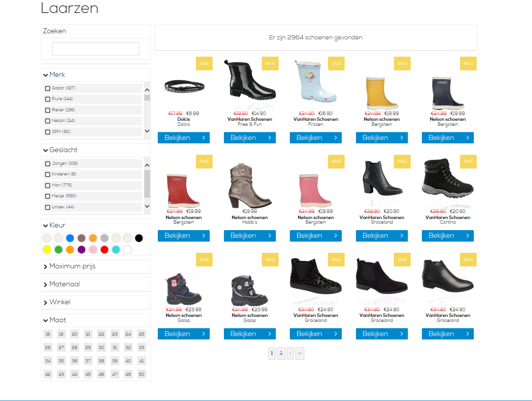Check the Gabor (197) brand checkbox
Viewport: 532px width, 401px height.
[48, 88]
